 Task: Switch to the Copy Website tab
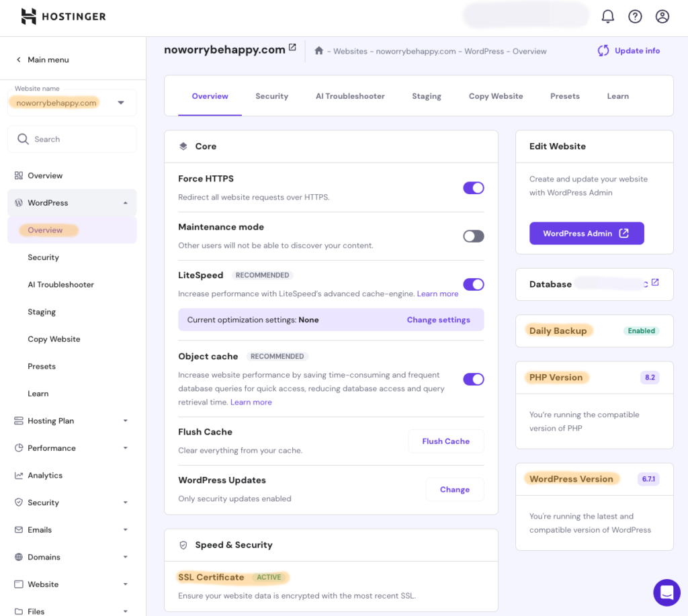coord(496,96)
